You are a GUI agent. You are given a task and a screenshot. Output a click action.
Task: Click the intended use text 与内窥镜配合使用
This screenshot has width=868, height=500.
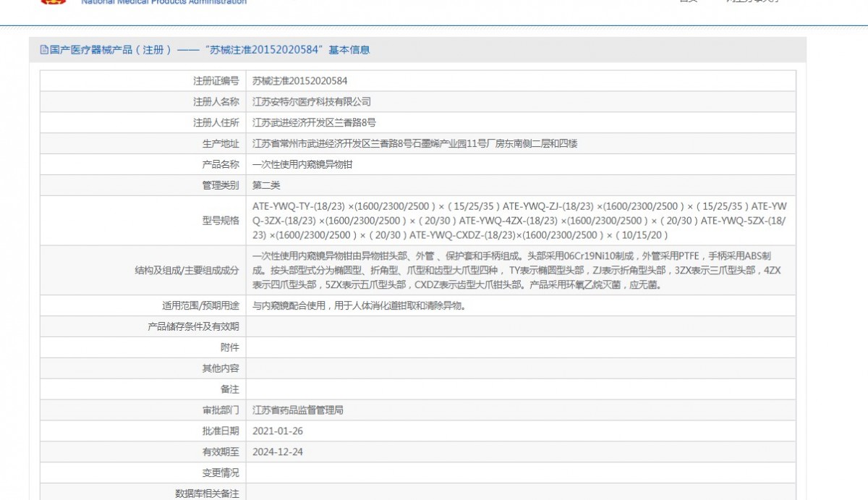coord(359,305)
